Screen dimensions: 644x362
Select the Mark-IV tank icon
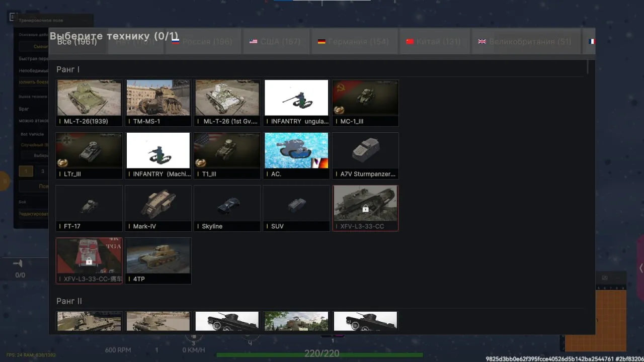[x=158, y=208]
